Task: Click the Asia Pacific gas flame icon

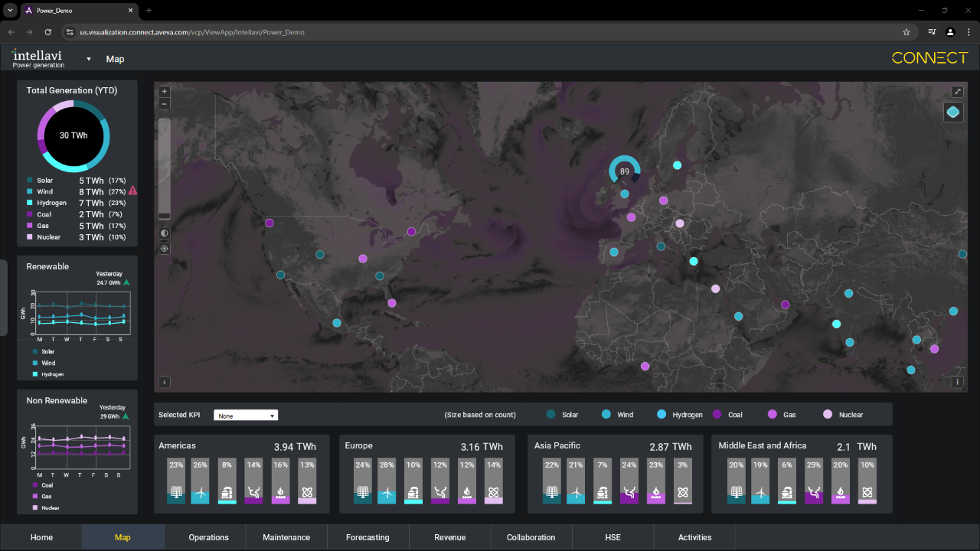Action: (656, 492)
